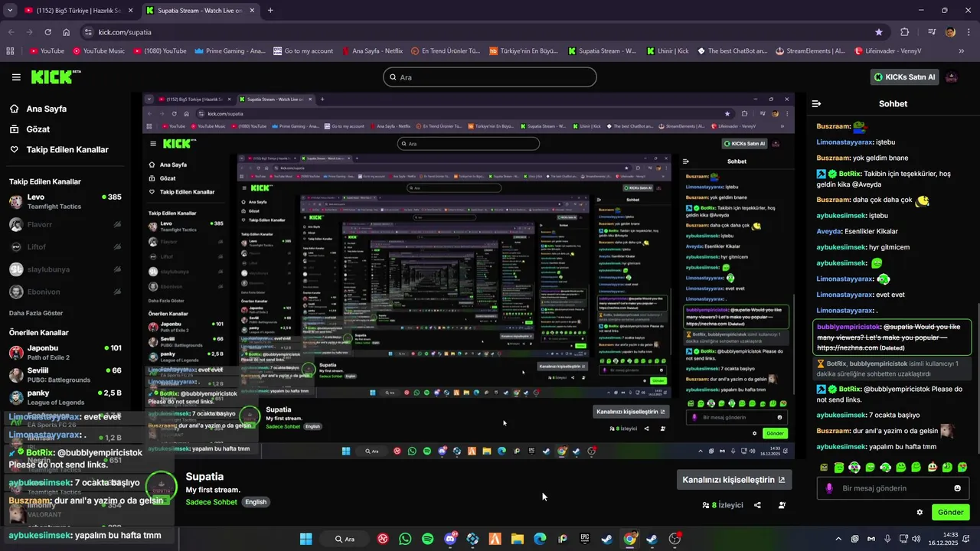The height and width of the screenshot is (551, 980).
Task: Open the StreamElements bookmark
Action: coord(810,51)
